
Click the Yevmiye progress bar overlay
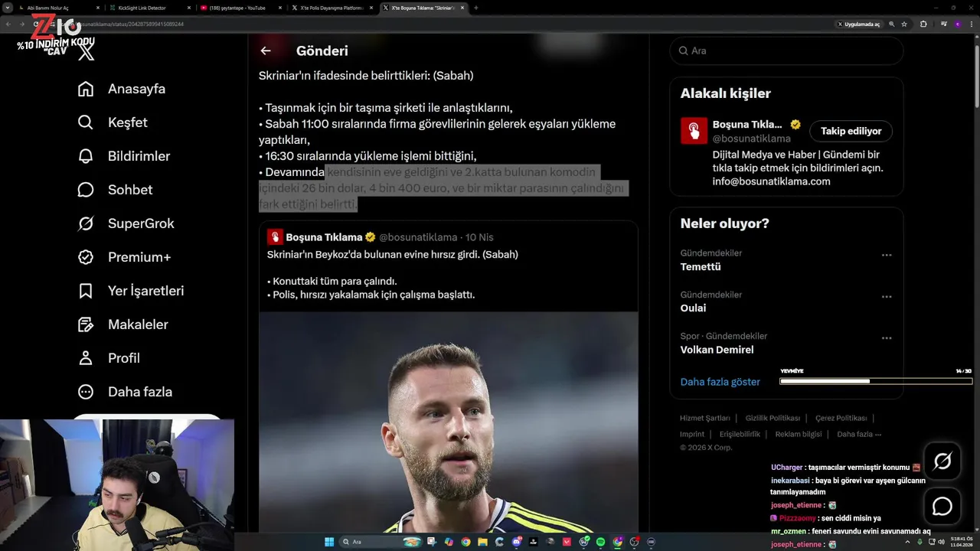point(876,380)
